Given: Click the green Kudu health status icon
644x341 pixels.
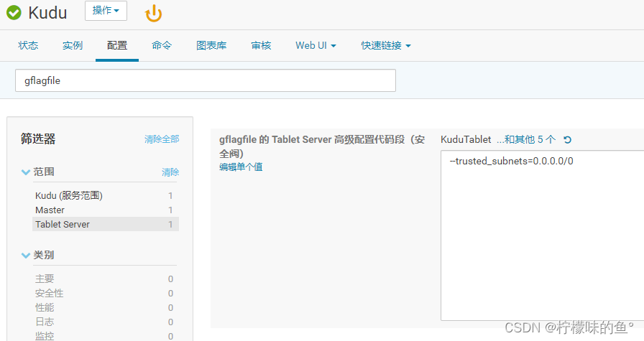Looking at the screenshot, I should pos(14,12).
